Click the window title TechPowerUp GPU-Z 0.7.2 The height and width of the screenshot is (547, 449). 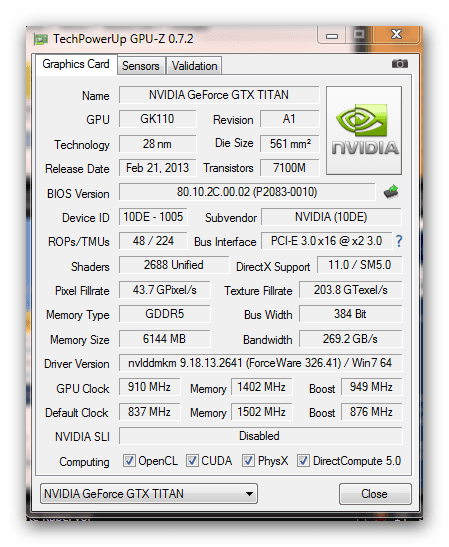(x=123, y=39)
